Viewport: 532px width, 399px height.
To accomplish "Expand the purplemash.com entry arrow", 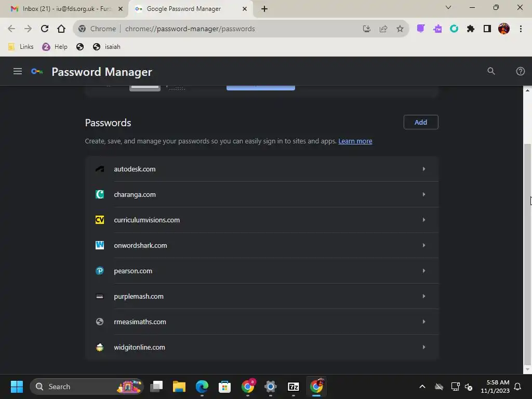I will pyautogui.click(x=424, y=296).
